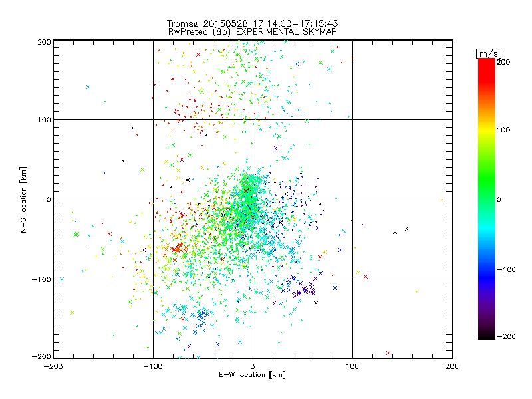Screen dimensions: 532x399
Task: Click the N-S axis tick label -200
Action: [x=41, y=356]
